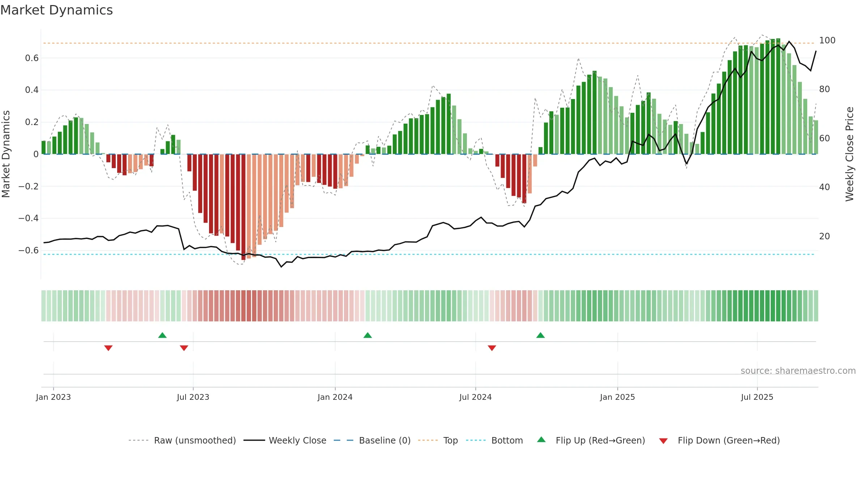Click the red flip-down triangle near Jul 2024
This screenshot has height=488, width=868.
pyautogui.click(x=492, y=348)
